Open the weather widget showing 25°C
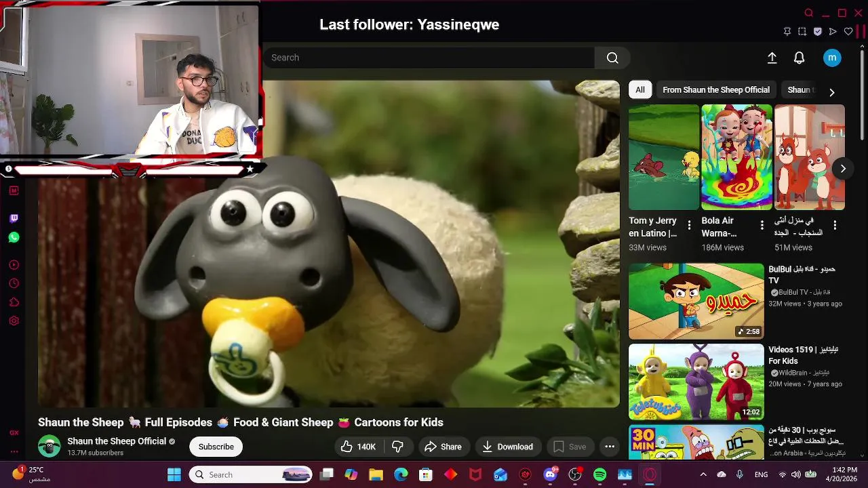This screenshot has height=488, width=868. (x=31, y=474)
